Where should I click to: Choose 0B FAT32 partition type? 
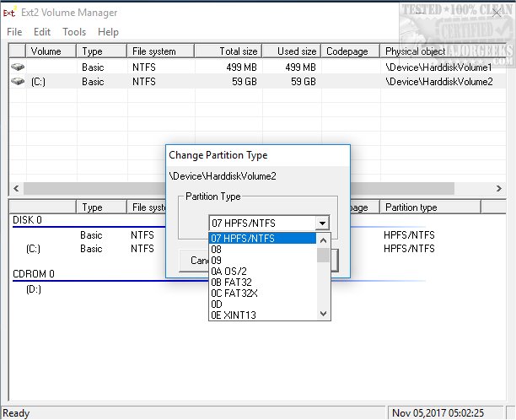[x=262, y=282]
